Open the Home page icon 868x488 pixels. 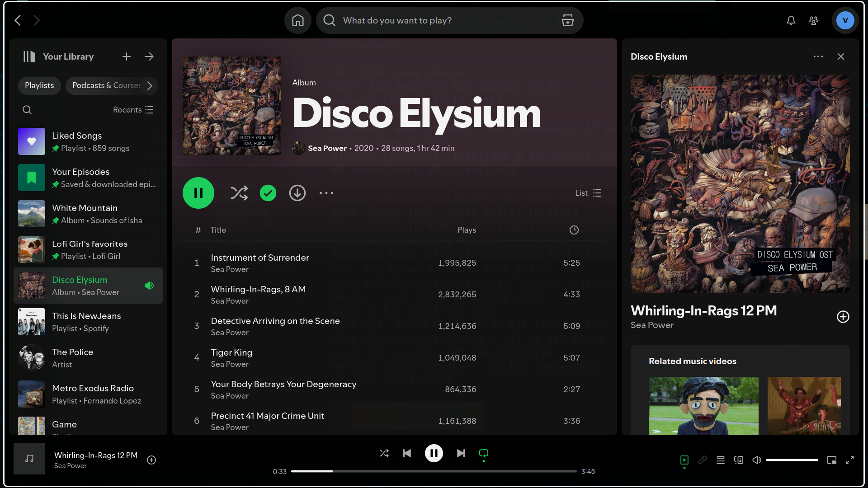click(297, 20)
